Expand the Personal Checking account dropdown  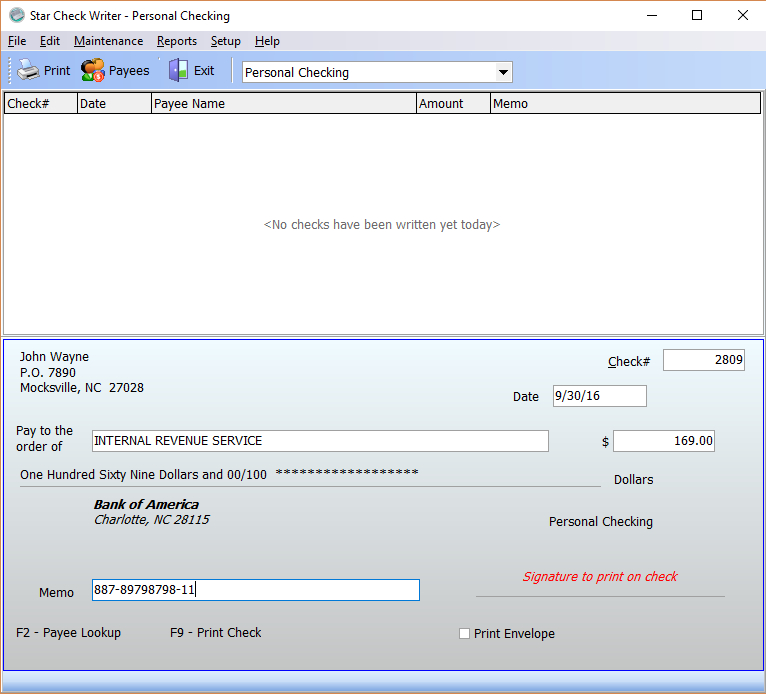(503, 72)
